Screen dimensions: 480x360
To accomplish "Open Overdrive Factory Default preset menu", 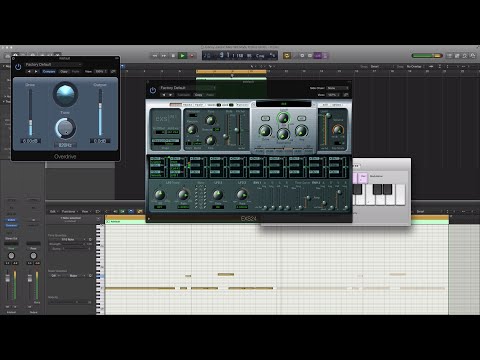I will point(53,65).
